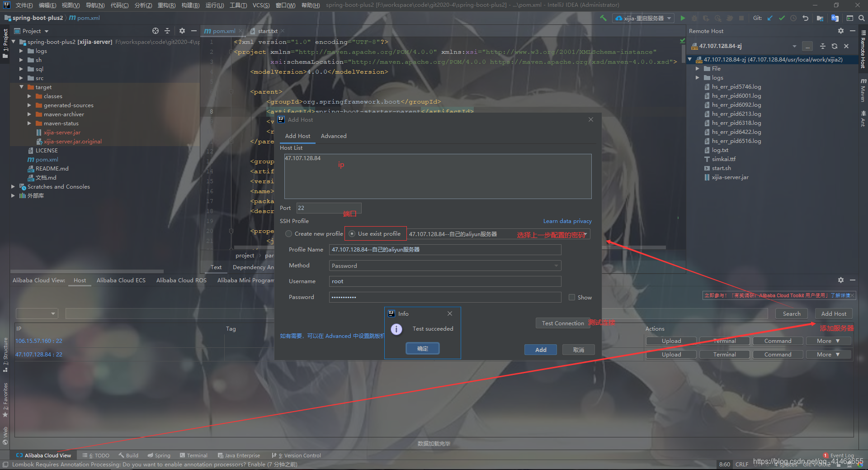Click the Debug bug icon in the toolbar
868x470 pixels.
[694, 18]
